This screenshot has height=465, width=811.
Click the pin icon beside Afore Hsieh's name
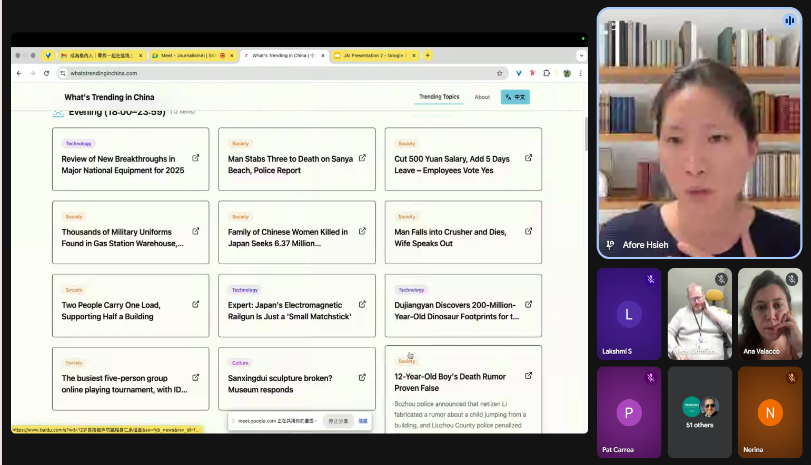click(x=610, y=245)
